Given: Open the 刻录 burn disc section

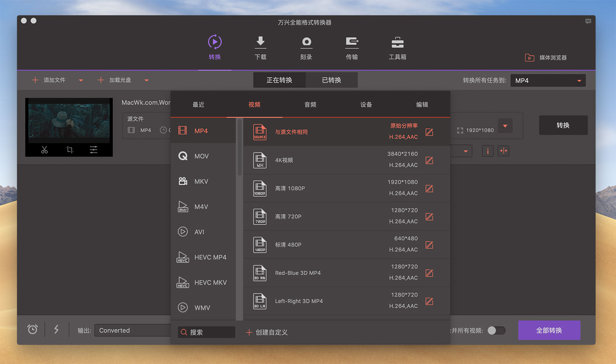Looking at the screenshot, I should click(306, 48).
